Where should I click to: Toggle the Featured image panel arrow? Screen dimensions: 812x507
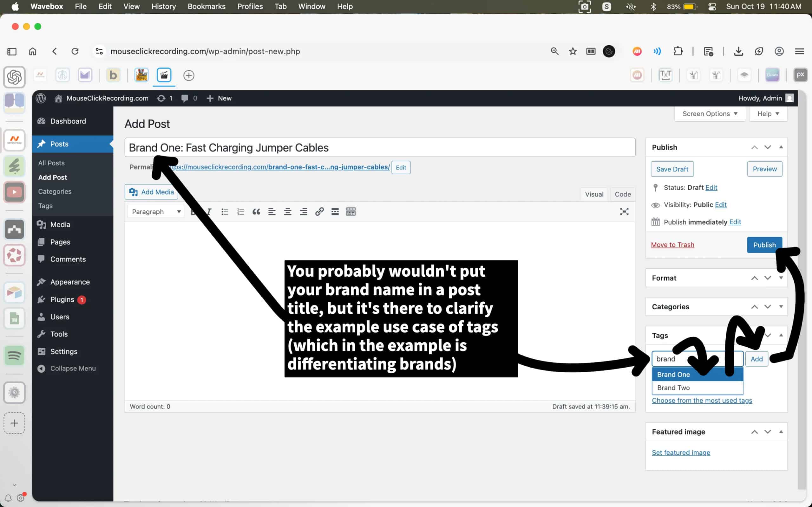781,432
